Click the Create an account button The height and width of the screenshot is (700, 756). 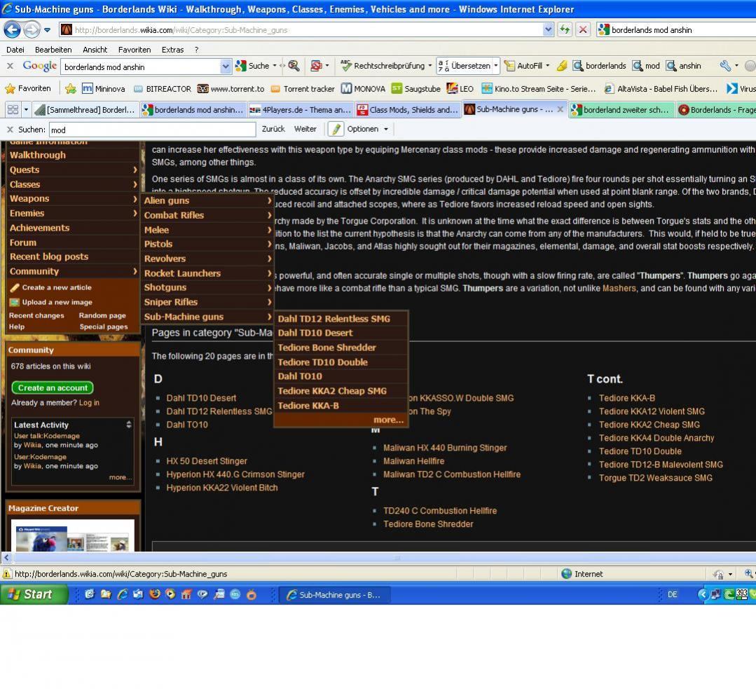[x=53, y=387]
